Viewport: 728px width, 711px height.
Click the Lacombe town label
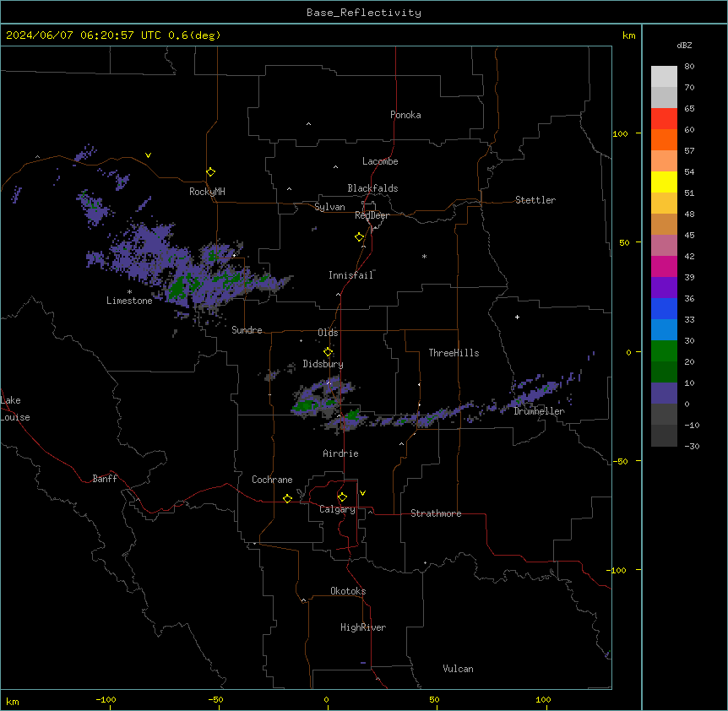pos(380,161)
